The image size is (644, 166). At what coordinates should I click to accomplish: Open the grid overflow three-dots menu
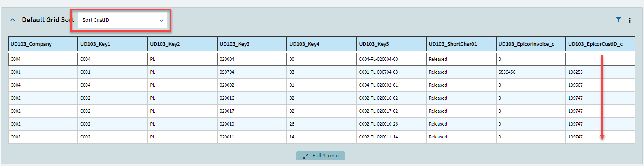click(630, 20)
